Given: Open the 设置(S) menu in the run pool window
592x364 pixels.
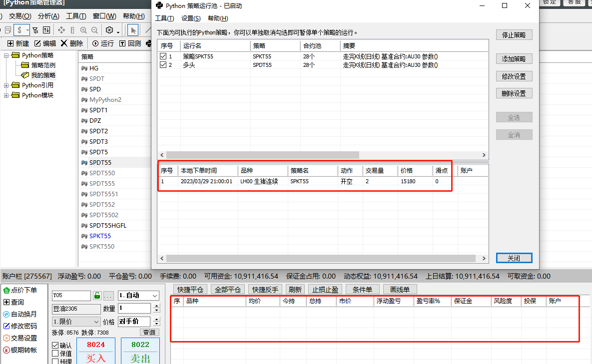Looking at the screenshot, I should [x=191, y=18].
